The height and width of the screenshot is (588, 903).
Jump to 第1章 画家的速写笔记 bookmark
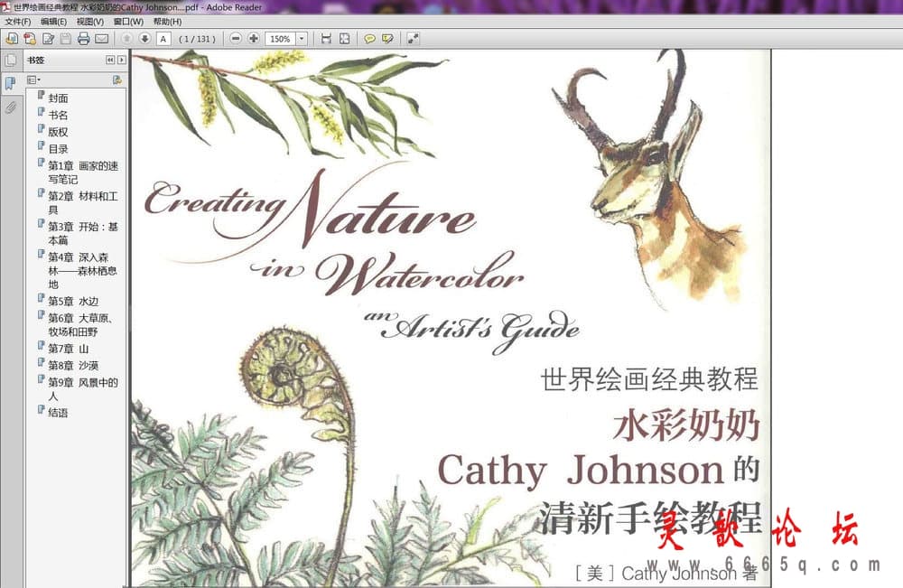pos(83,173)
